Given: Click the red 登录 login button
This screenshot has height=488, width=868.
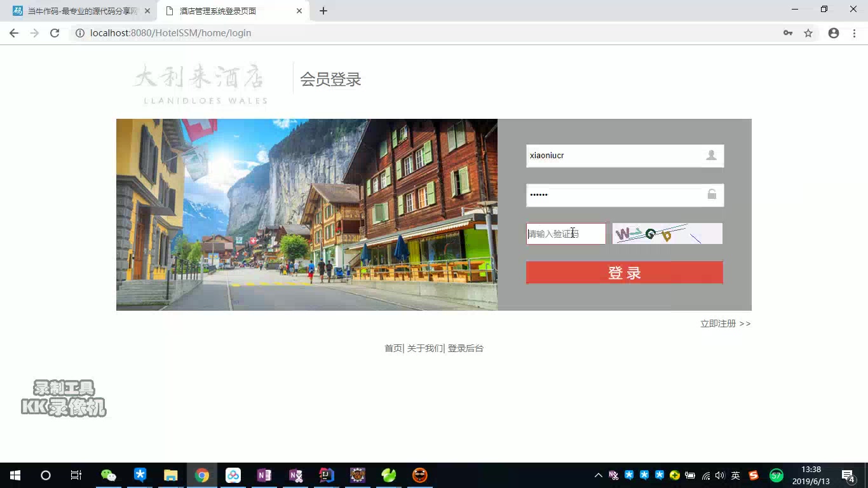Looking at the screenshot, I should click(624, 272).
